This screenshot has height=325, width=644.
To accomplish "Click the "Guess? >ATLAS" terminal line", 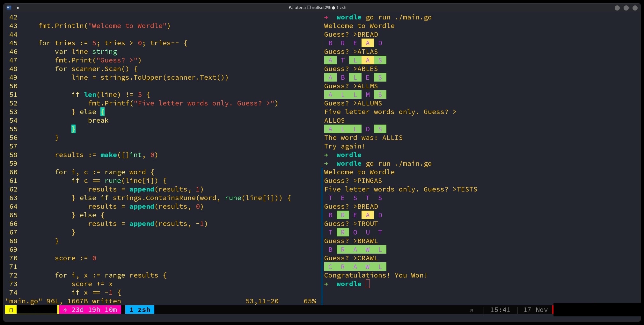I will click(351, 52).
